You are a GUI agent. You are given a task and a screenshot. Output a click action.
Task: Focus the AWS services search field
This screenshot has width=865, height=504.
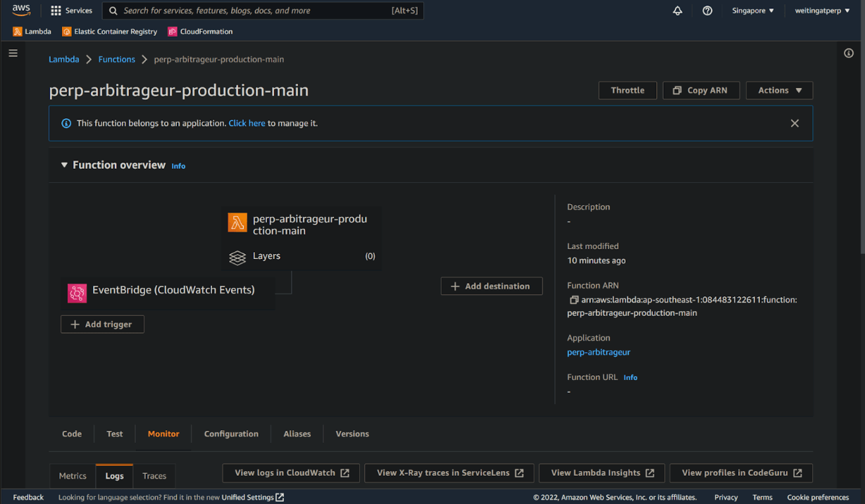tap(263, 11)
